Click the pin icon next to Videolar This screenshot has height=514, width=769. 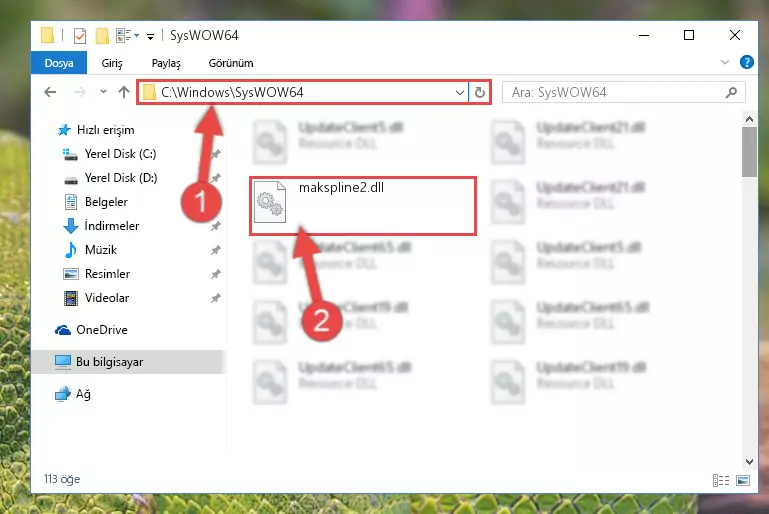[215, 298]
